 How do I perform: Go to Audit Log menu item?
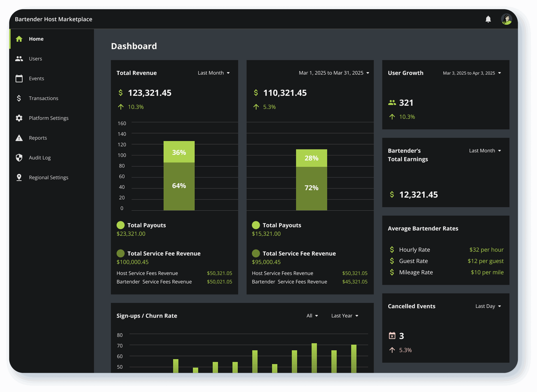[40, 158]
